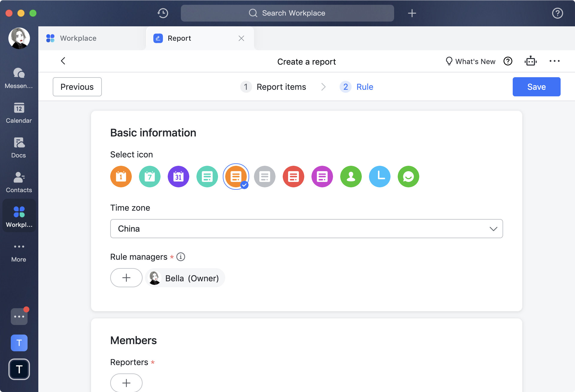The image size is (575, 392).
Task: Click inside Search Workplace field
Action: [287, 13]
